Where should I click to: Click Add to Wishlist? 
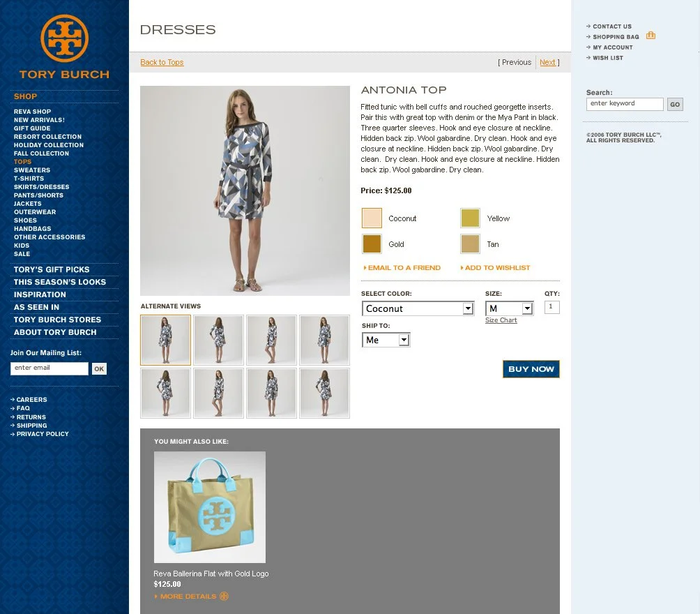click(495, 268)
